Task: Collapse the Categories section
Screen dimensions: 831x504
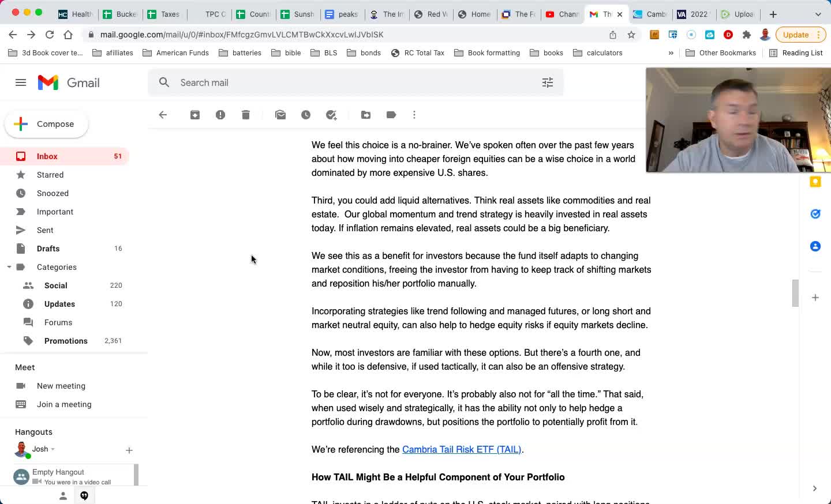Action: pyautogui.click(x=9, y=267)
